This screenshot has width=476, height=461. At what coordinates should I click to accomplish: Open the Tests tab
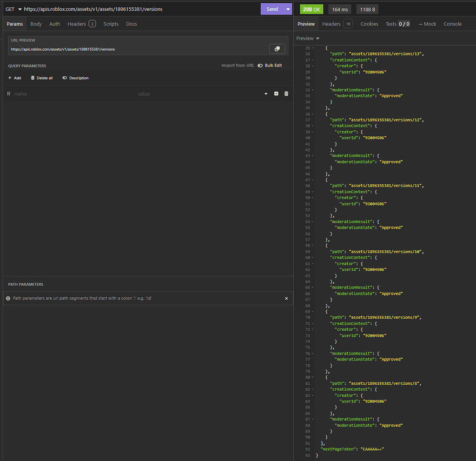pos(398,24)
